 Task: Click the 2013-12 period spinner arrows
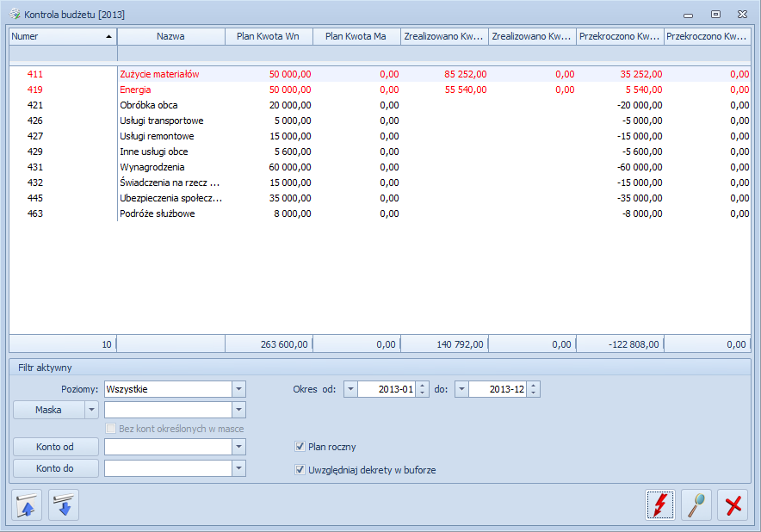click(x=534, y=389)
